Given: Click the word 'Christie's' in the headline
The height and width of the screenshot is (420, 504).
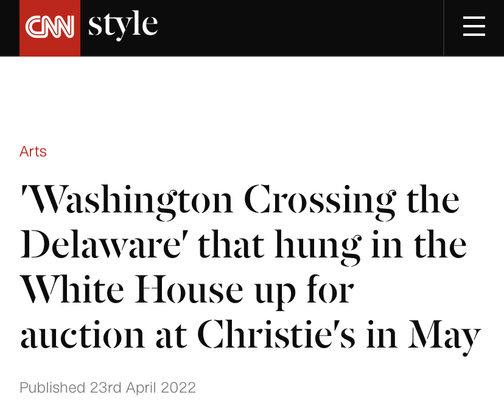Looking at the screenshot, I should (276, 334).
